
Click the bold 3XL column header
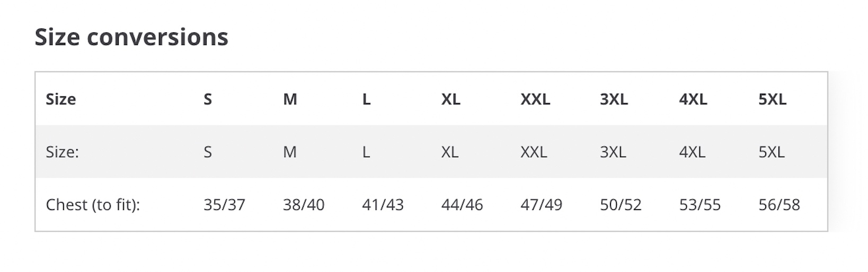click(x=614, y=99)
